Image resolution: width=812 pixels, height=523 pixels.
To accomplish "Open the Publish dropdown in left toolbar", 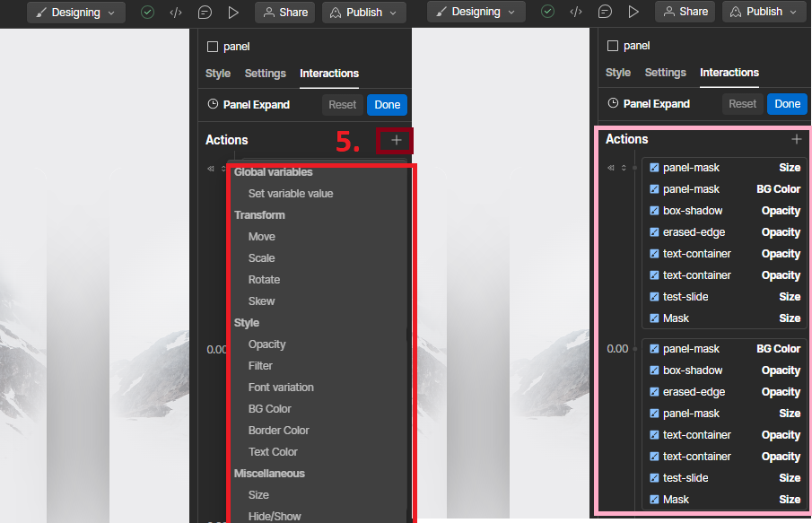I will tap(364, 13).
